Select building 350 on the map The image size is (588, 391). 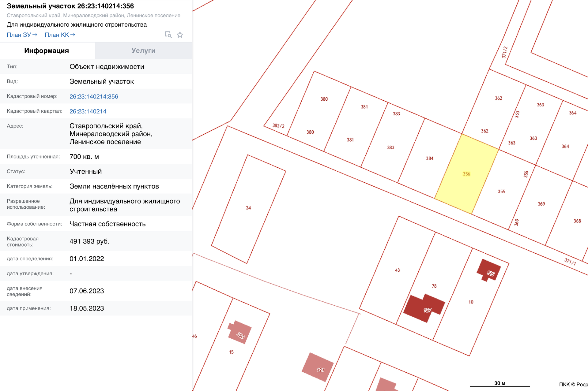point(239,332)
